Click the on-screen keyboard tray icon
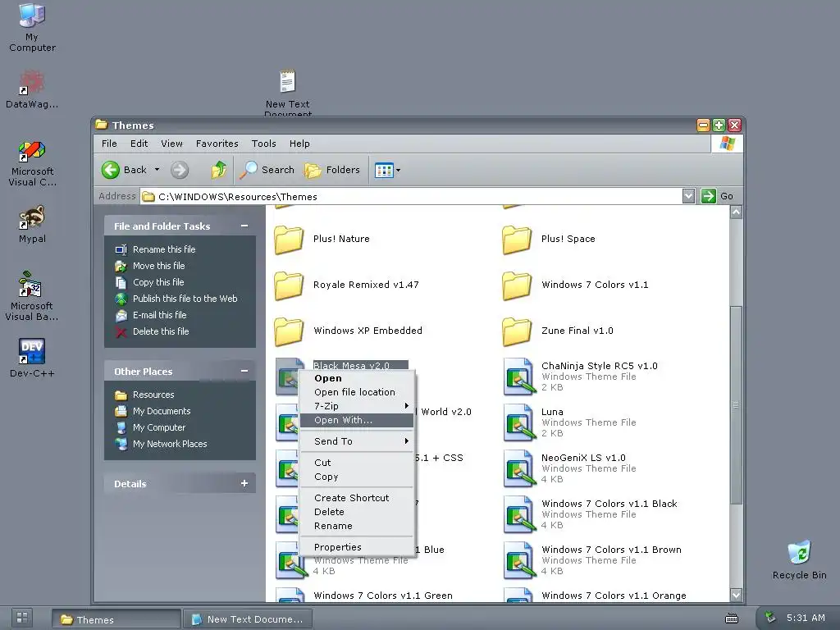 [x=731, y=619]
